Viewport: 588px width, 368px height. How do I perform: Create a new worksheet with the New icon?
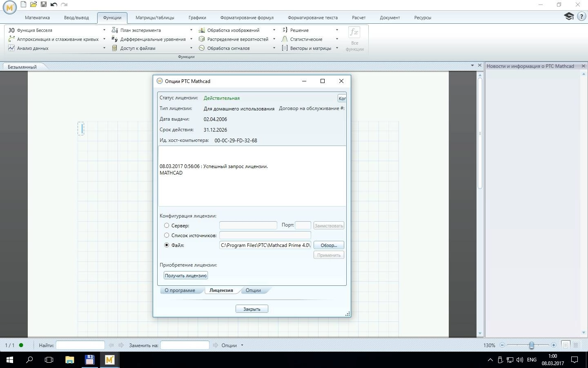pos(23,4)
